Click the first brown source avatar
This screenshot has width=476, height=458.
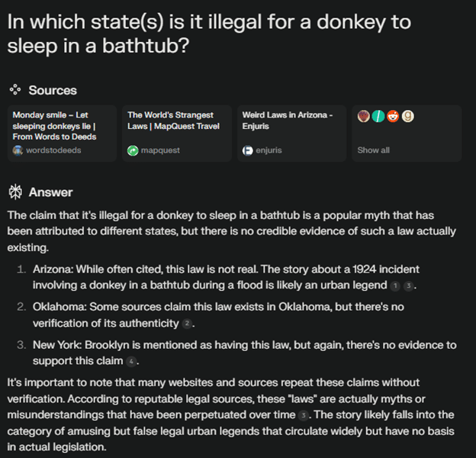tap(364, 116)
